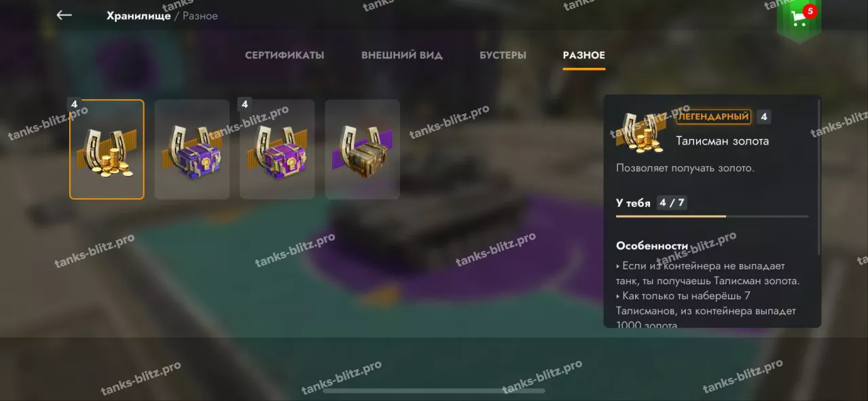Go back with the arrow icon

[65, 15]
